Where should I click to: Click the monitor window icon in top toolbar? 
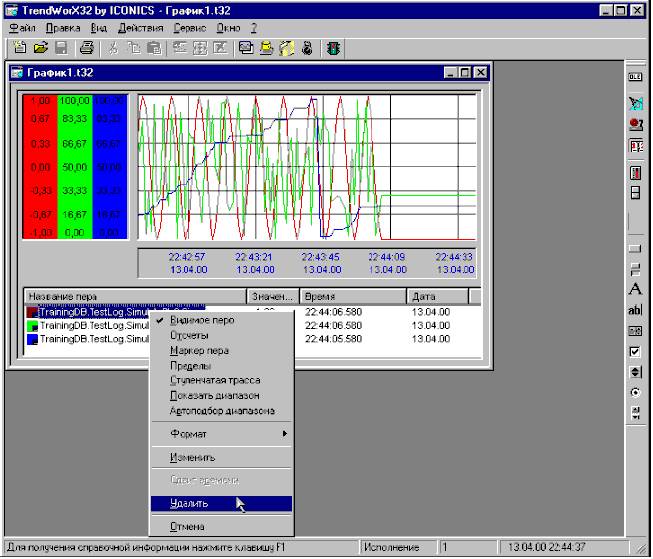point(246,48)
